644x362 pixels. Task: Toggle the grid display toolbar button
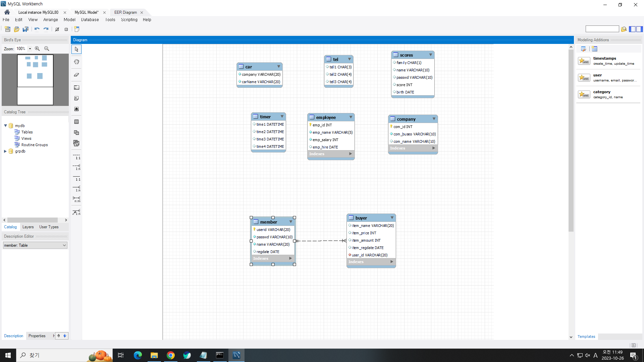click(57, 29)
